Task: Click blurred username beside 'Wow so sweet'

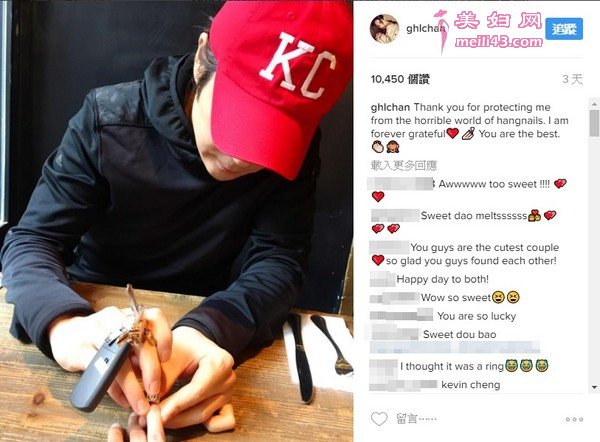Action: 395,297
